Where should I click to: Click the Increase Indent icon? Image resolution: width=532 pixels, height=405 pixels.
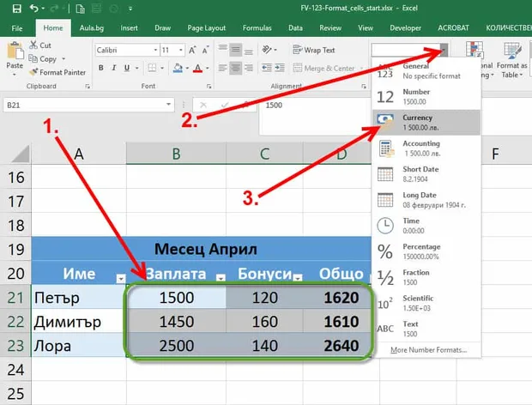280,68
